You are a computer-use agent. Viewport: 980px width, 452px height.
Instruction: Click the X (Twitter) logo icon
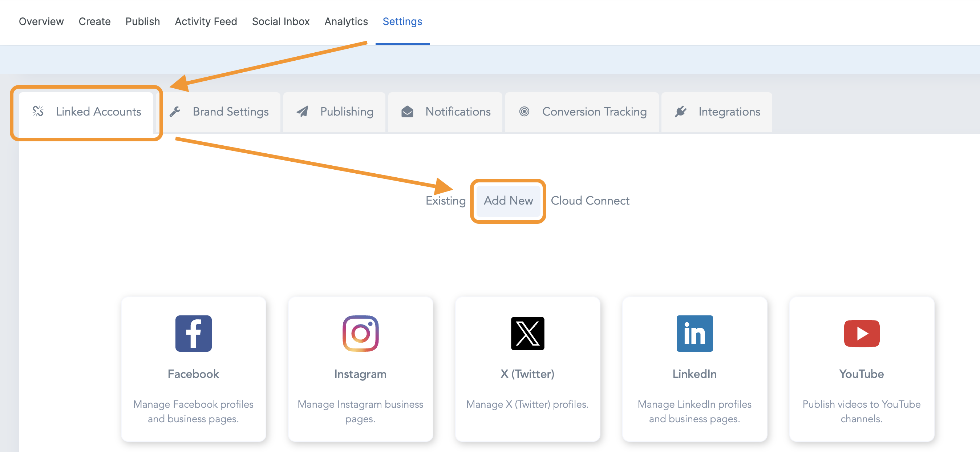527,333
